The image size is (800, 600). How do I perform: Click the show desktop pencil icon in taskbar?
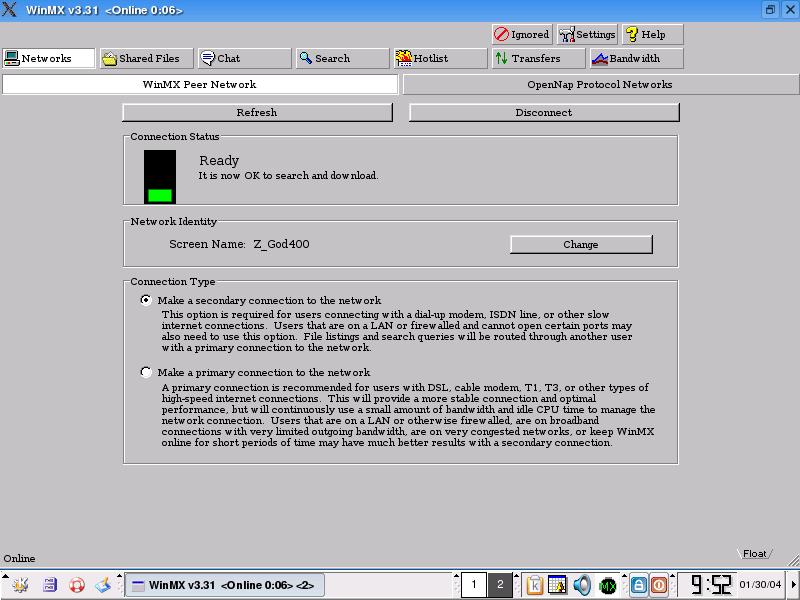(104, 585)
